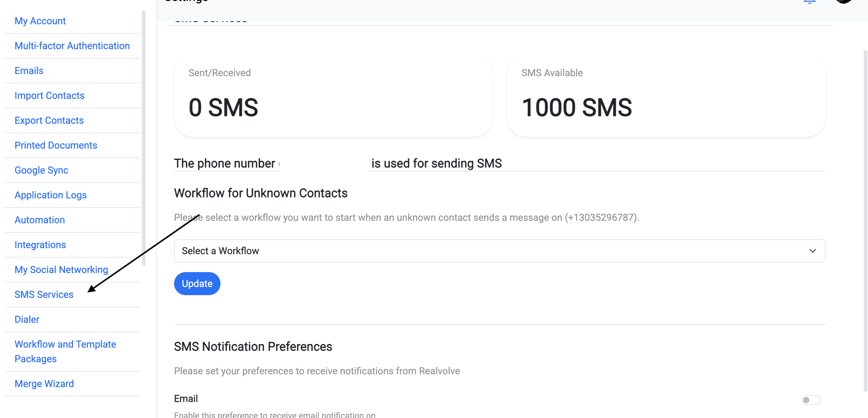Open Integrations settings
This screenshot has width=868, height=418.
click(40, 244)
